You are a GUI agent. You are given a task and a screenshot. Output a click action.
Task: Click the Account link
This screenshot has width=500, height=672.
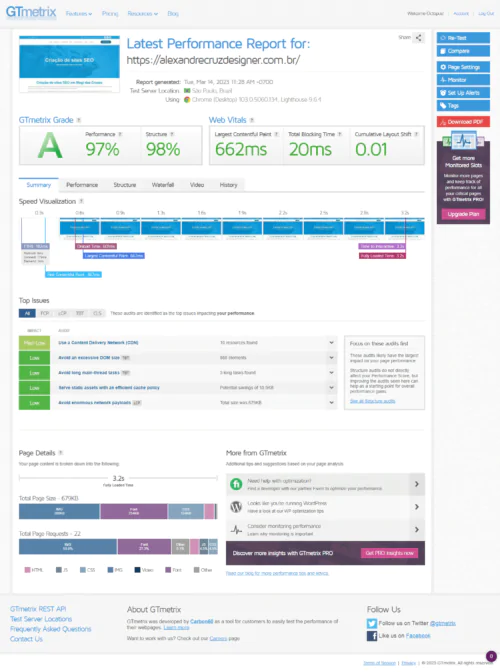(461, 14)
